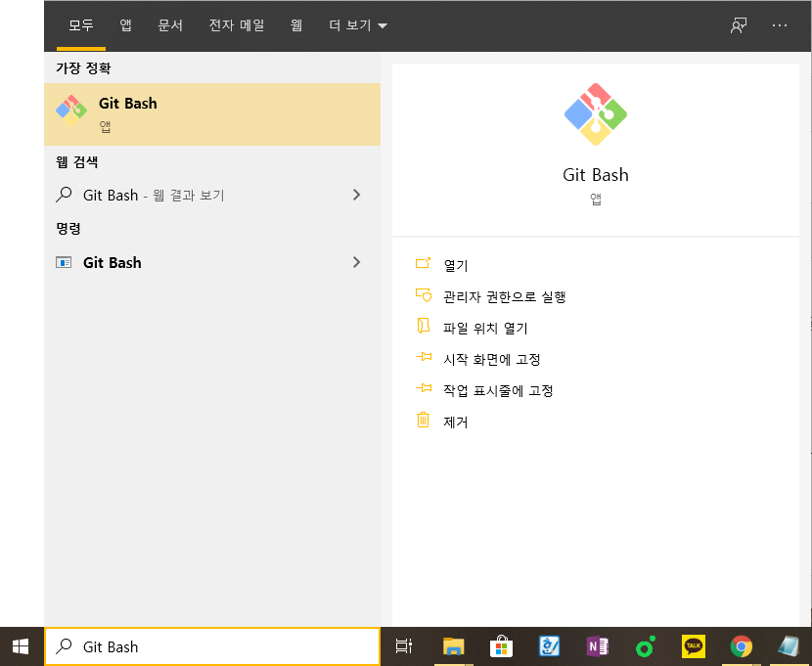
Task: Click the pin to Start pin icon
Action: [x=423, y=357]
